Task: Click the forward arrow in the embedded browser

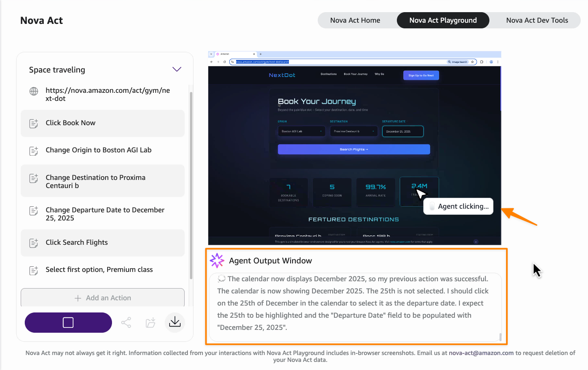Action: click(x=218, y=62)
